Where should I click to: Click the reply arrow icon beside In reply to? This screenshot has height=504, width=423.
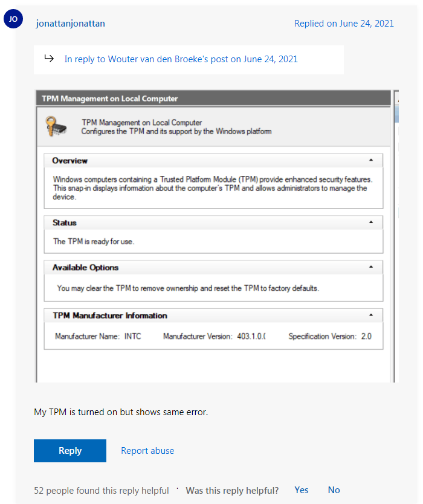point(49,58)
